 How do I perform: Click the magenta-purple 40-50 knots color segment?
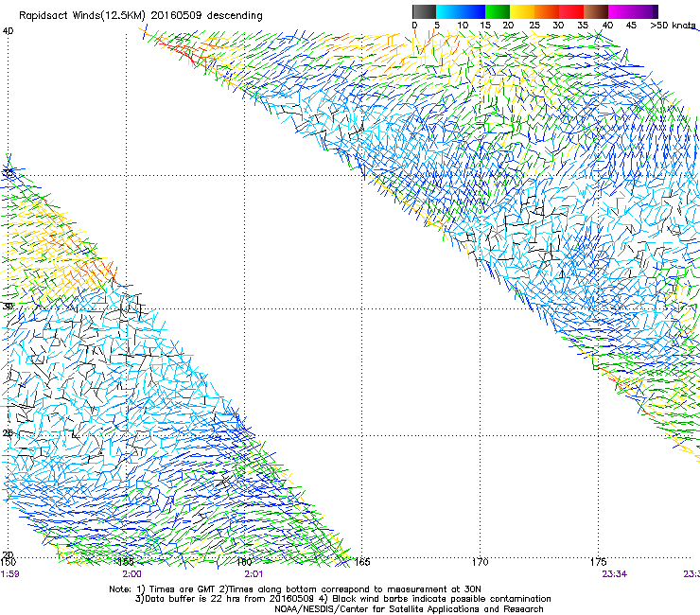(633, 11)
